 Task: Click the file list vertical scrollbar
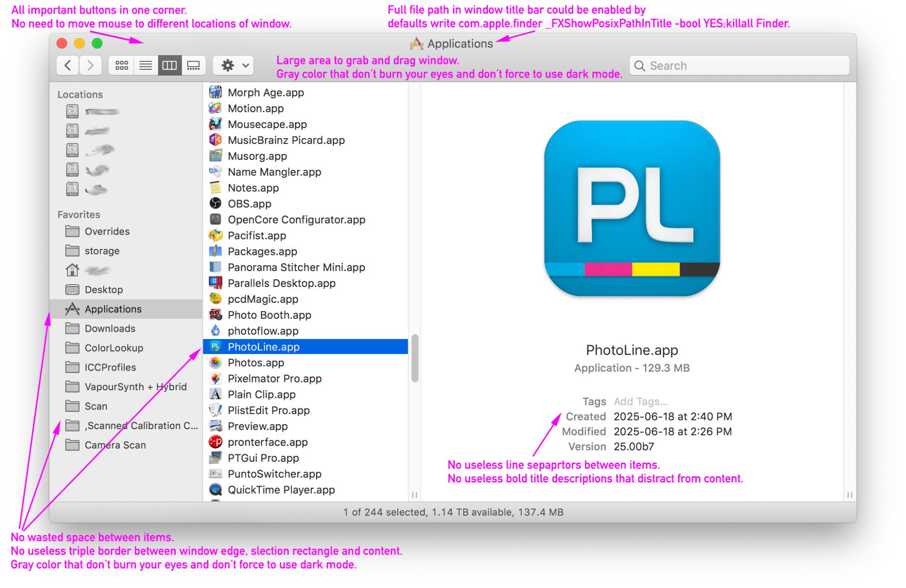pyautogui.click(x=414, y=359)
